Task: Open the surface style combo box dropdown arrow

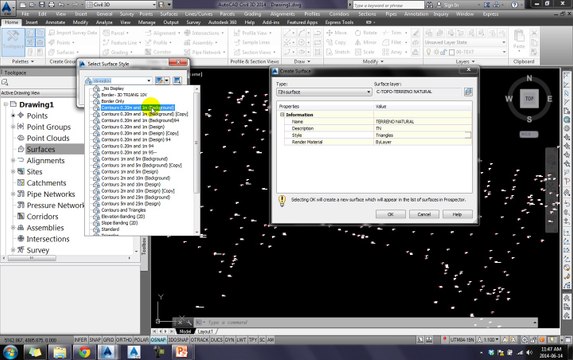Action: (x=149, y=80)
